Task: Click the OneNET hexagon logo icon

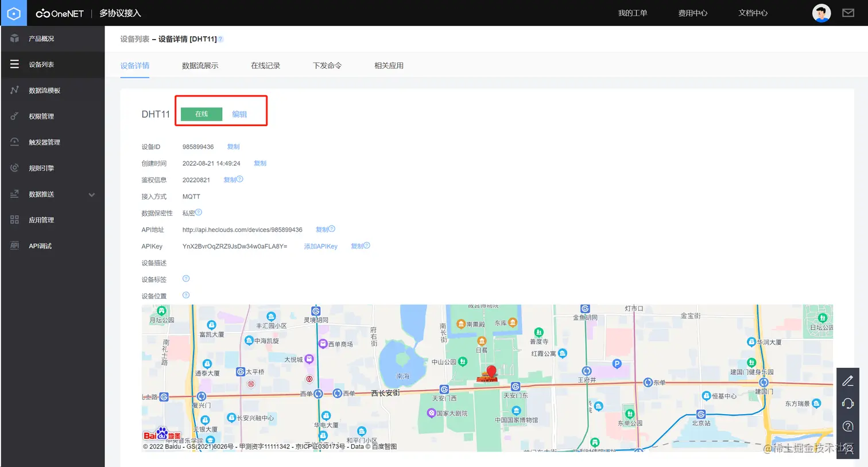Action: click(x=14, y=13)
